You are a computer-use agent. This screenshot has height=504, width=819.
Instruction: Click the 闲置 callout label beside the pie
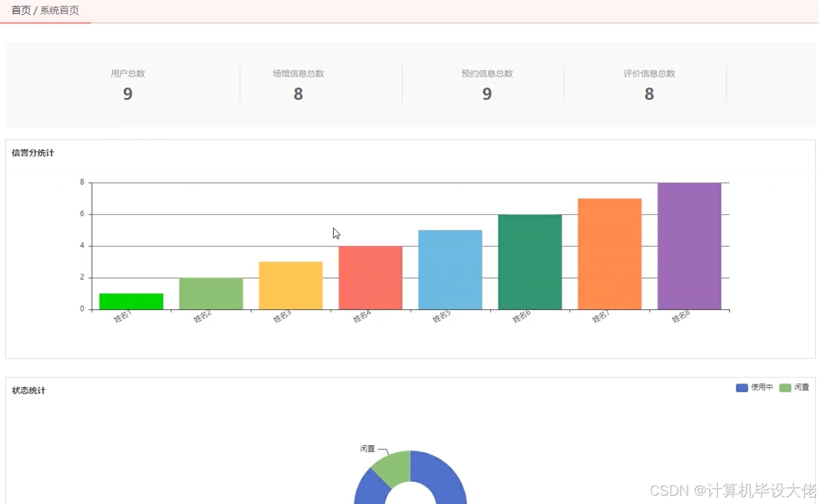(368, 449)
